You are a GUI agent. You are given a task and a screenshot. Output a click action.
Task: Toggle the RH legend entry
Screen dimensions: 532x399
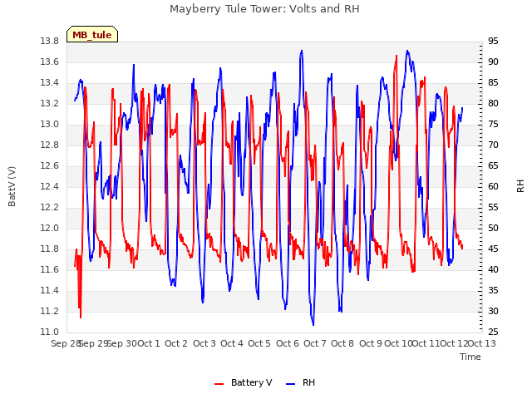click(300, 382)
